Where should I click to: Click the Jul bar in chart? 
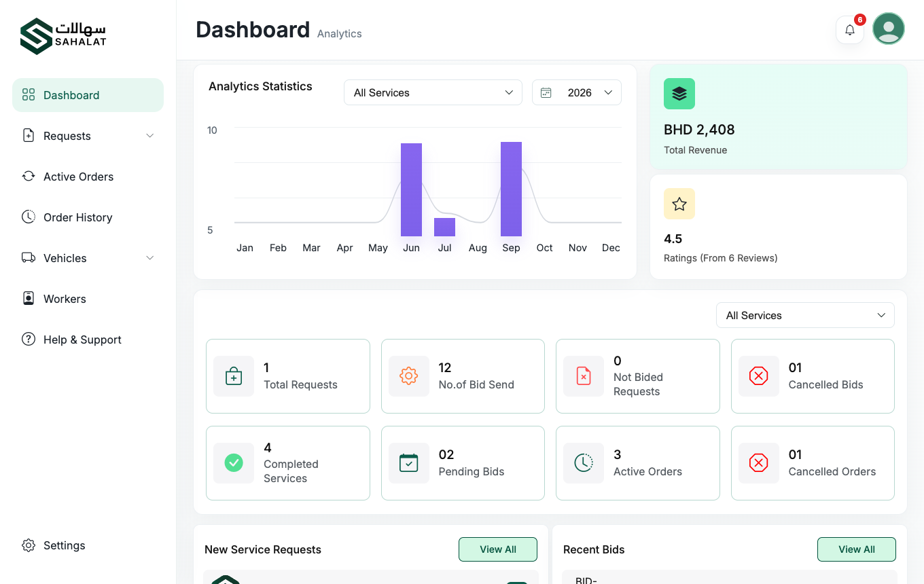tap(444, 227)
